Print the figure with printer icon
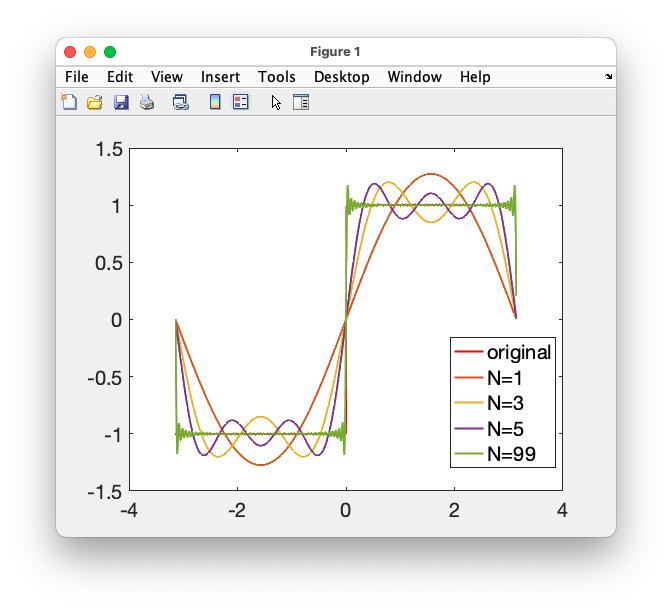Viewport: 672px width, 611px height. pos(147,102)
